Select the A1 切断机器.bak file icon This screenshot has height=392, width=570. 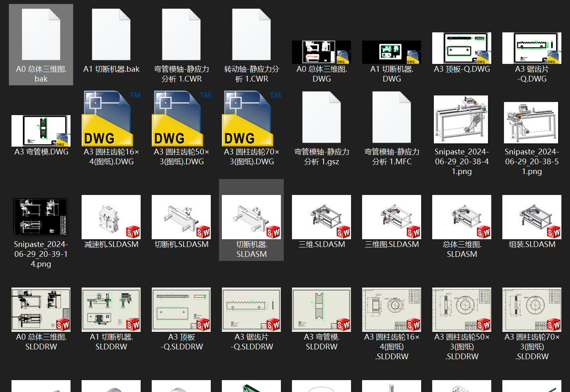[x=111, y=34]
